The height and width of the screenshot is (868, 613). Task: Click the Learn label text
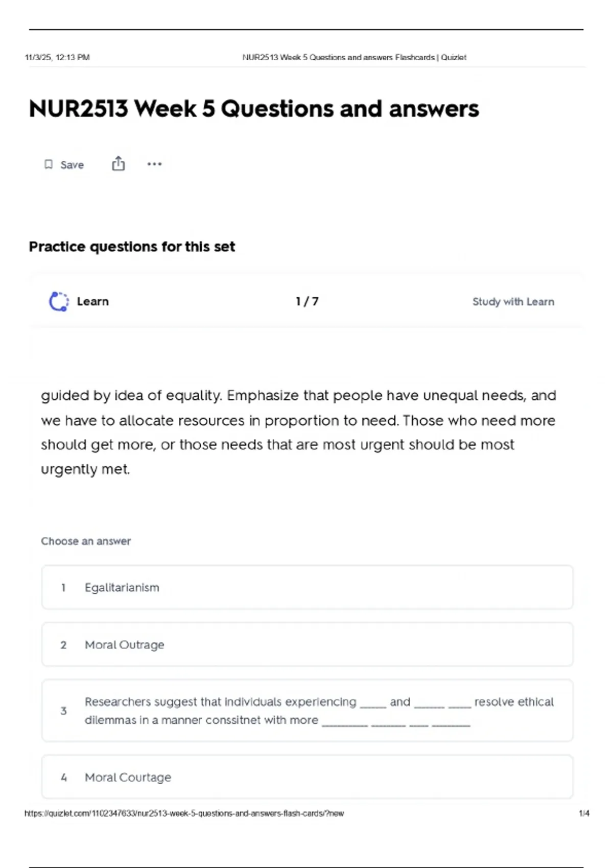coord(92,301)
